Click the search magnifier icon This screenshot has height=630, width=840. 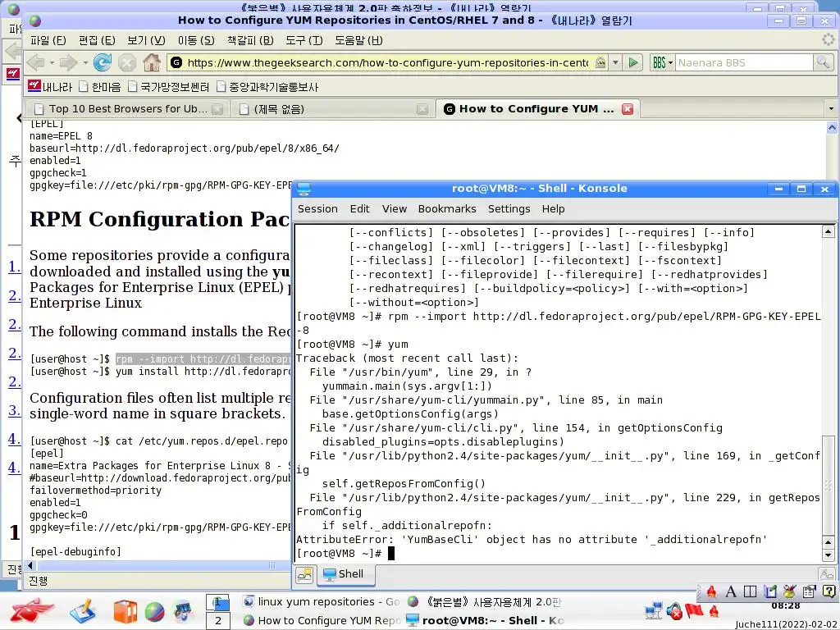tap(822, 62)
